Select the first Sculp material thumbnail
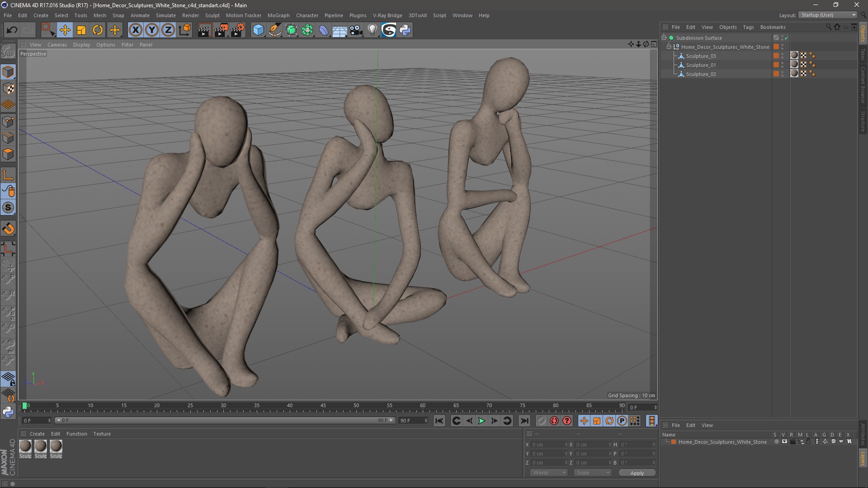Screen dimensions: 868x488 coord(25,447)
